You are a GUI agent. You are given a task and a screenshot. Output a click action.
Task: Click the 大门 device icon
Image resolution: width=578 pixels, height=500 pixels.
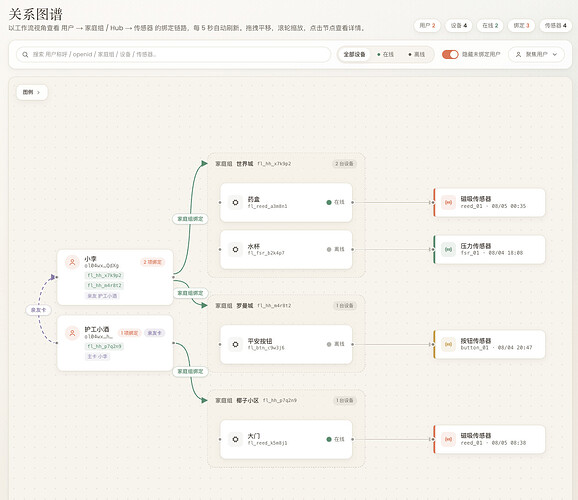coord(235,439)
